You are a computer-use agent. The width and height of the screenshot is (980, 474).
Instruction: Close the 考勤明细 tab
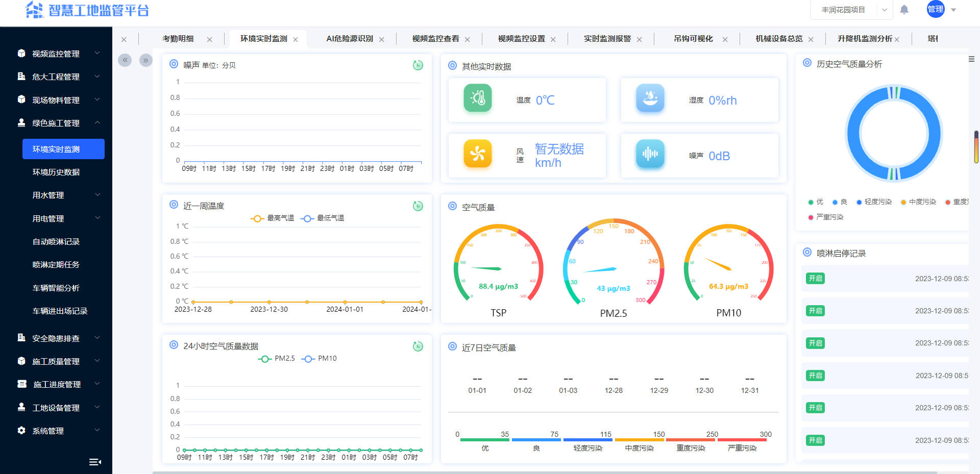(x=209, y=39)
